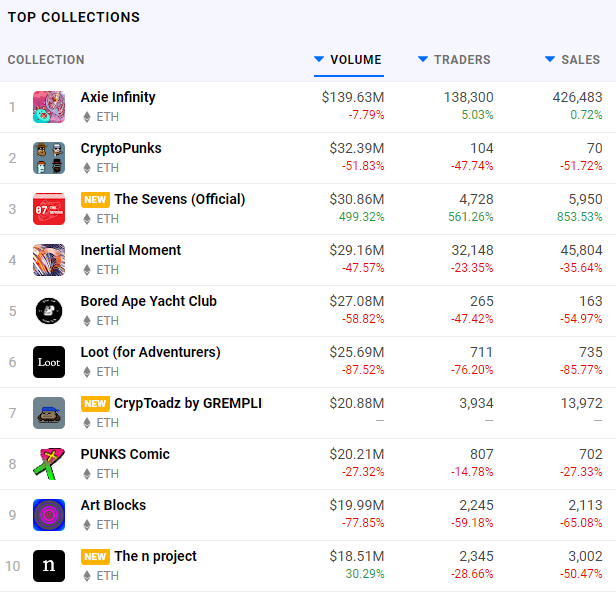
Task: Open the Art Blocks collection link
Action: tap(113, 505)
